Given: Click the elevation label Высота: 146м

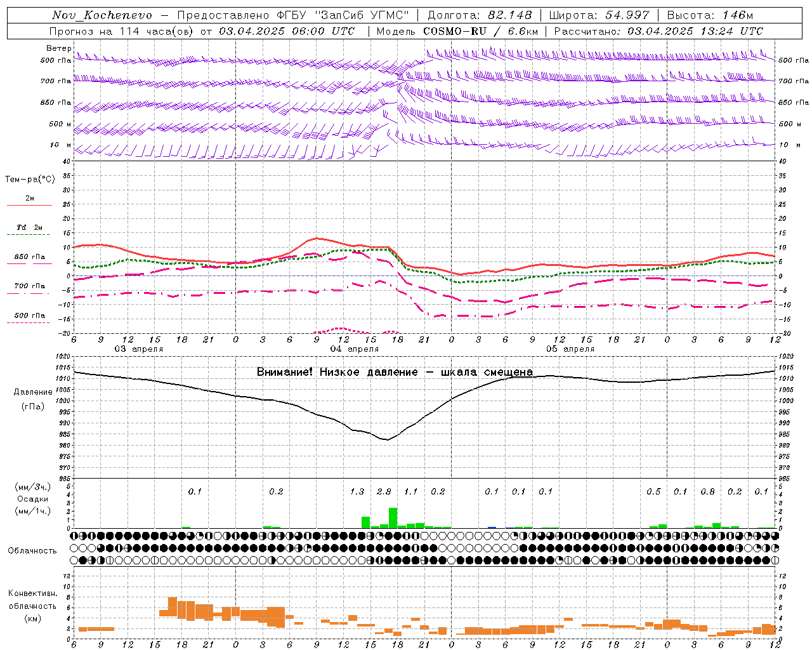Looking at the screenshot, I should [710, 15].
